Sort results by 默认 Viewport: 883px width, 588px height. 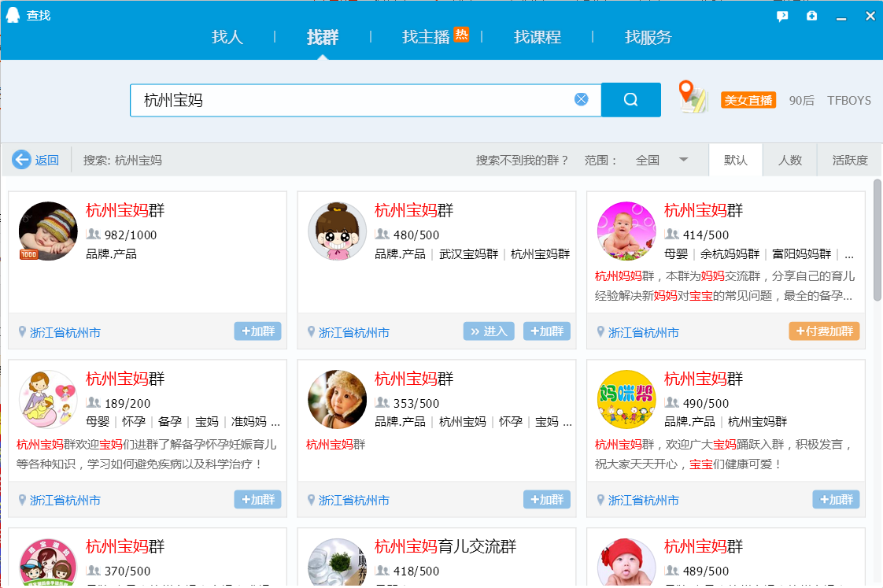pyautogui.click(x=736, y=160)
